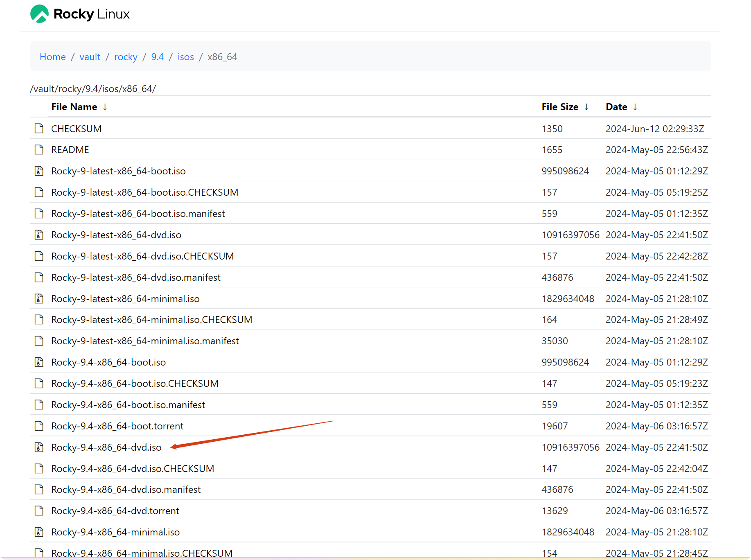Open the CHECKSUM file link

77,129
